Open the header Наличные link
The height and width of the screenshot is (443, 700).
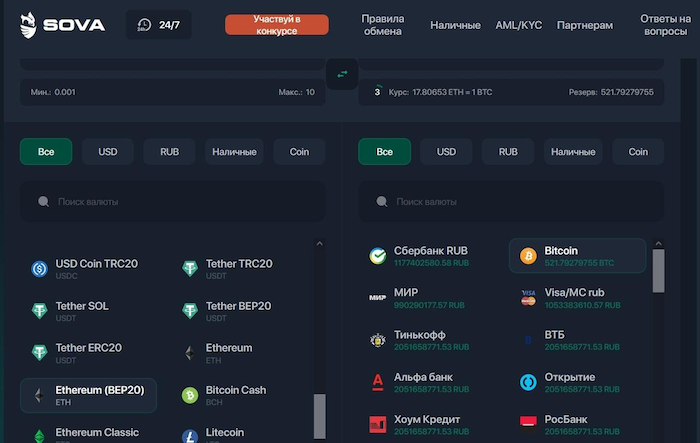click(x=455, y=25)
